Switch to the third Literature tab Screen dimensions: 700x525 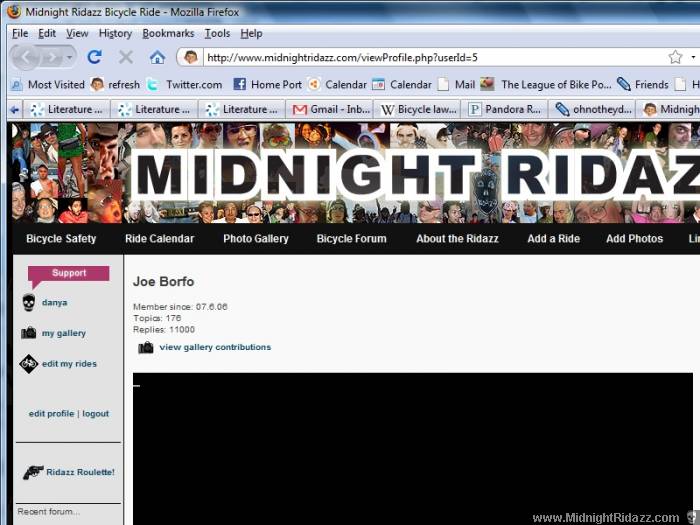coord(242,109)
